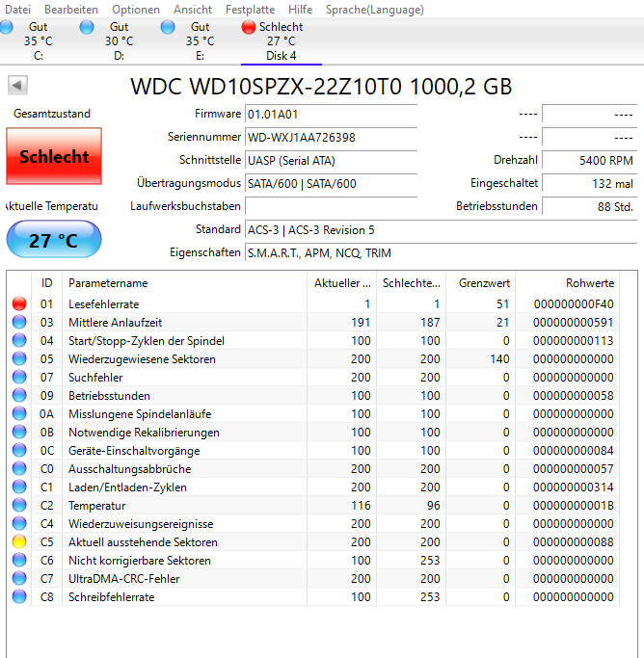Select raw value 000000000F40 in Lesefehlerrate row
Image resolution: width=644 pixels, height=658 pixels.
pos(574,304)
